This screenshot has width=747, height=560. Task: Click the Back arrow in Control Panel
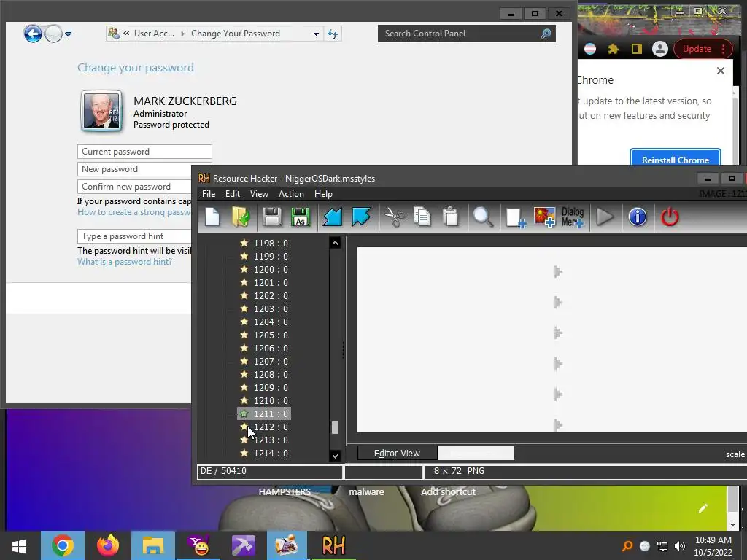[33, 34]
